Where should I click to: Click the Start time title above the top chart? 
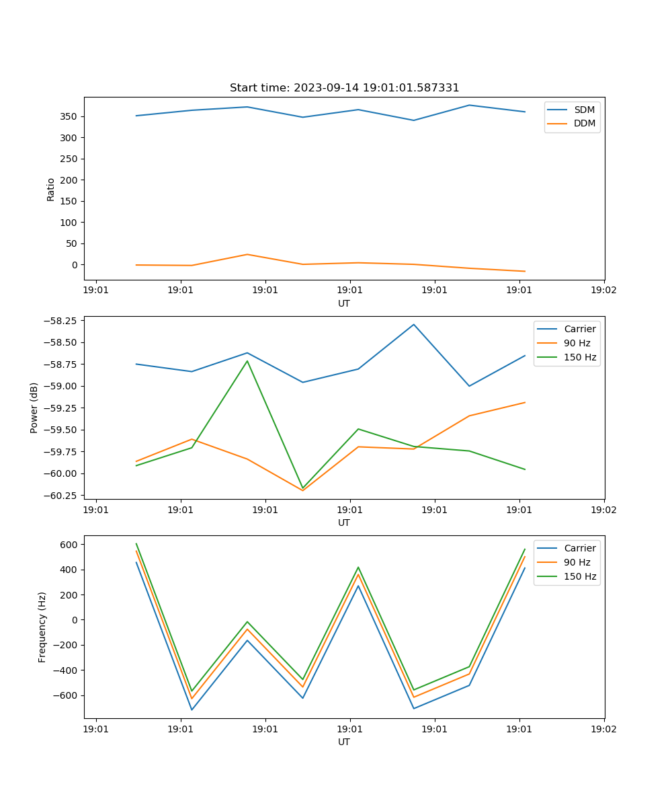344,88
